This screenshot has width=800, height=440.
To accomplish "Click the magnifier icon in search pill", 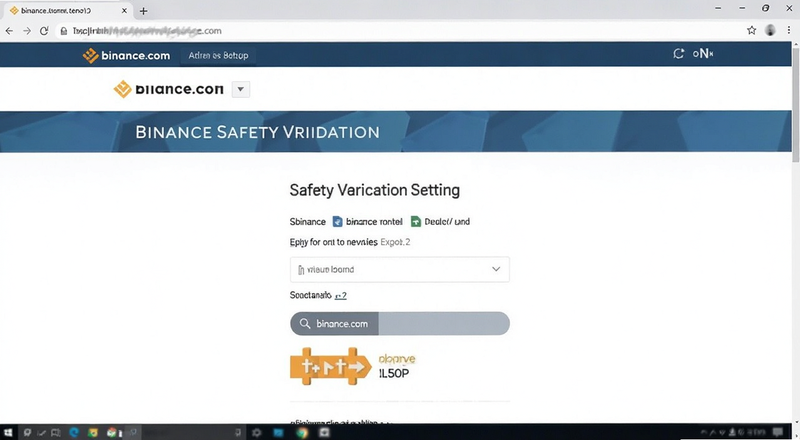I will [305, 324].
